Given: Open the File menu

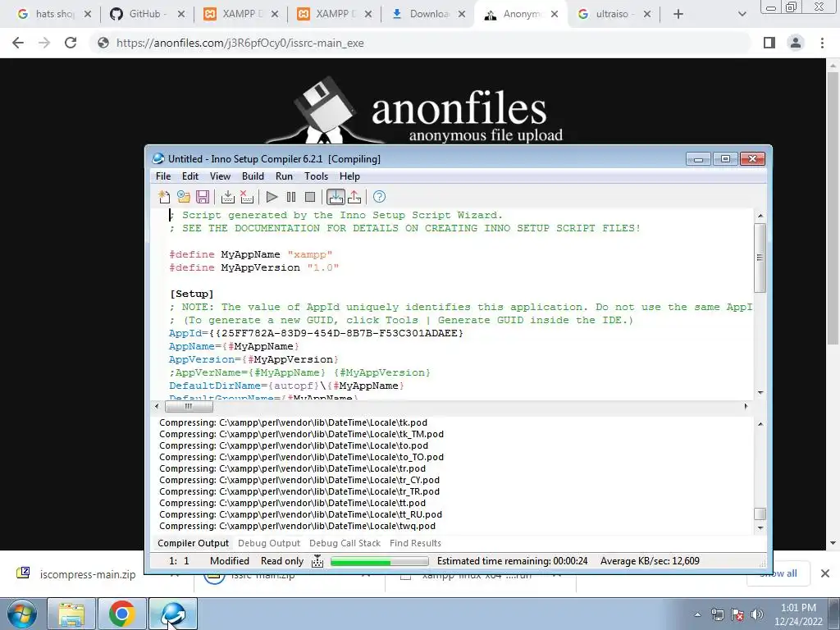Looking at the screenshot, I should click(x=163, y=176).
